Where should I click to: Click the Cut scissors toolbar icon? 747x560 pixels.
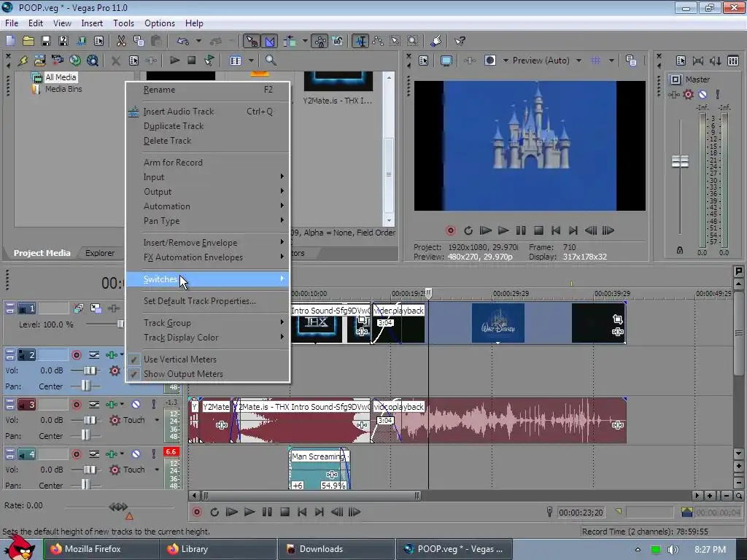coord(122,41)
